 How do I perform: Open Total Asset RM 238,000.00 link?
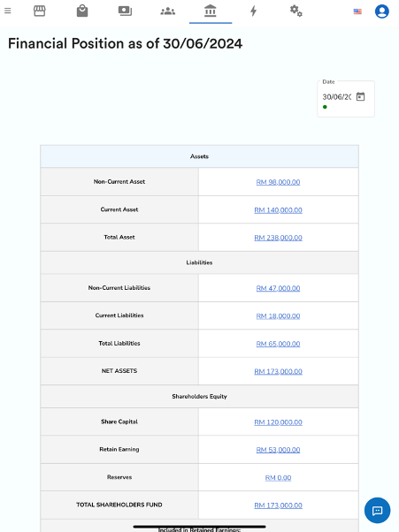(278, 238)
